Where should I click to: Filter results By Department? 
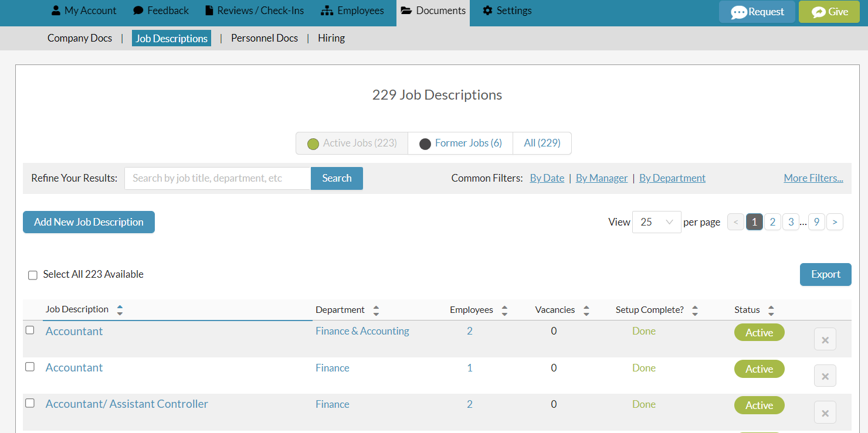672,178
